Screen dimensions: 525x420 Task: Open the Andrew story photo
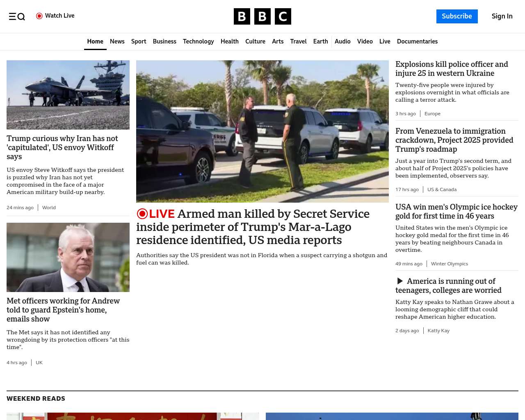68,257
